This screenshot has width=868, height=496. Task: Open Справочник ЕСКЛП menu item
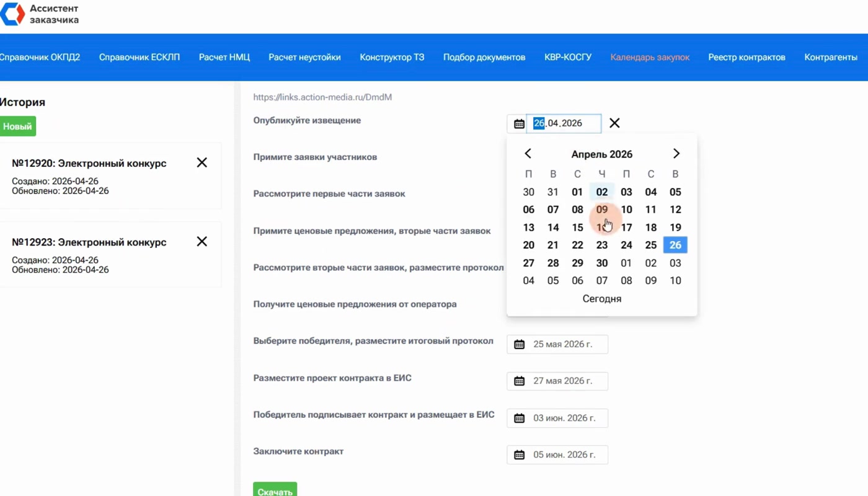pos(139,57)
